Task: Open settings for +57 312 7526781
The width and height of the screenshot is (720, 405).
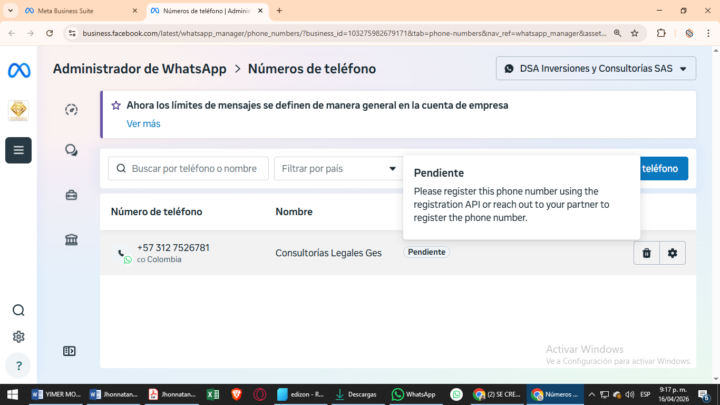Action: [x=672, y=253]
